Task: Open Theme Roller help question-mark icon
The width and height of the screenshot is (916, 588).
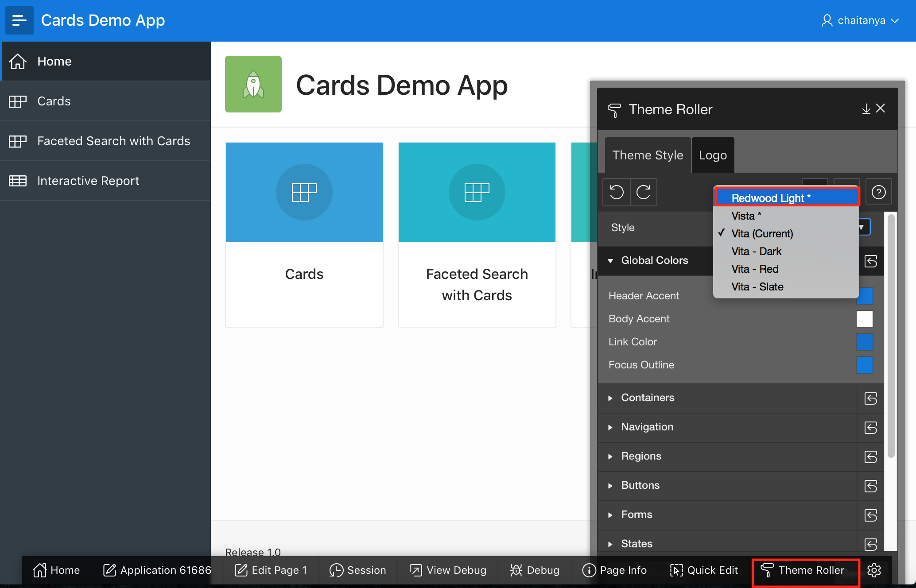Action: pos(878,192)
